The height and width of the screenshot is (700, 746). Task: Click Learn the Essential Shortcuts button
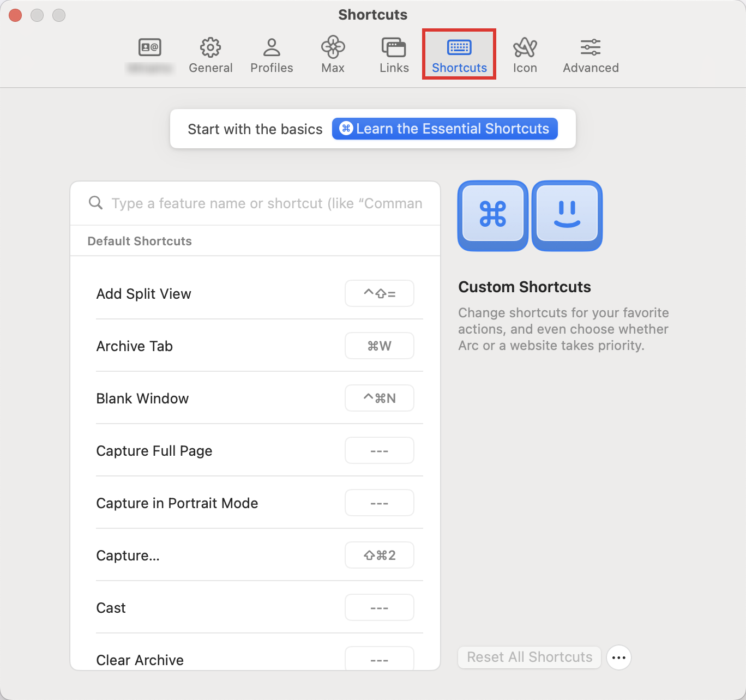tap(444, 129)
